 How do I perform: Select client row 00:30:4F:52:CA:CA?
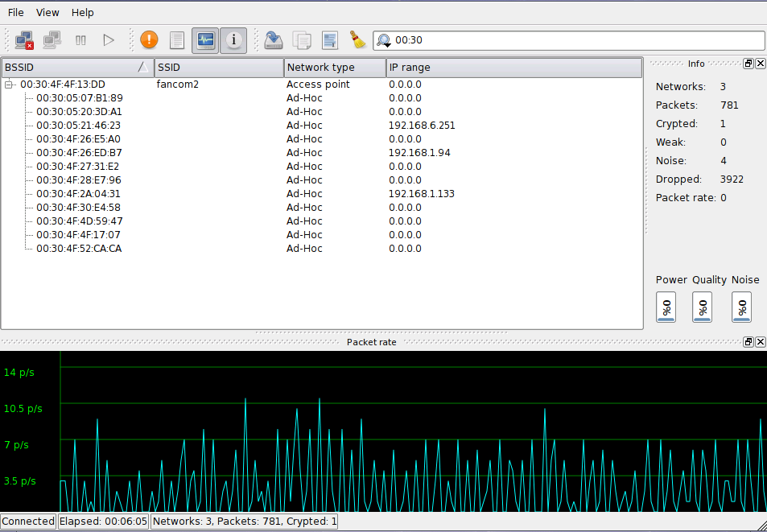(x=79, y=249)
